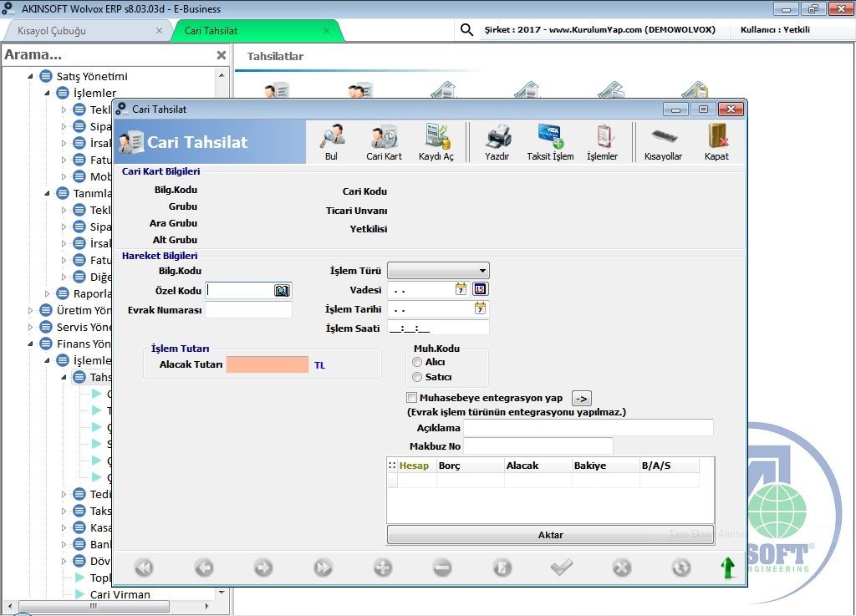Focus the Özel Kodu input field

pos(240,290)
